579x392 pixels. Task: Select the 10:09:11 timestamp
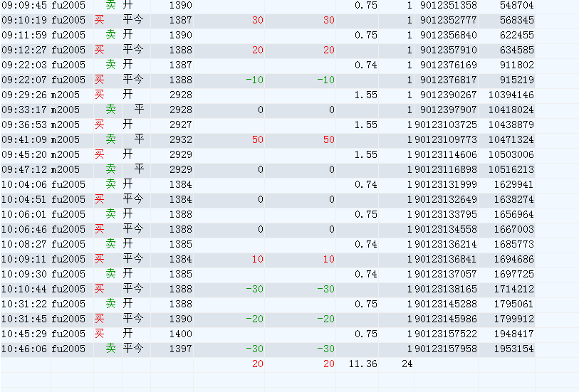point(25,259)
